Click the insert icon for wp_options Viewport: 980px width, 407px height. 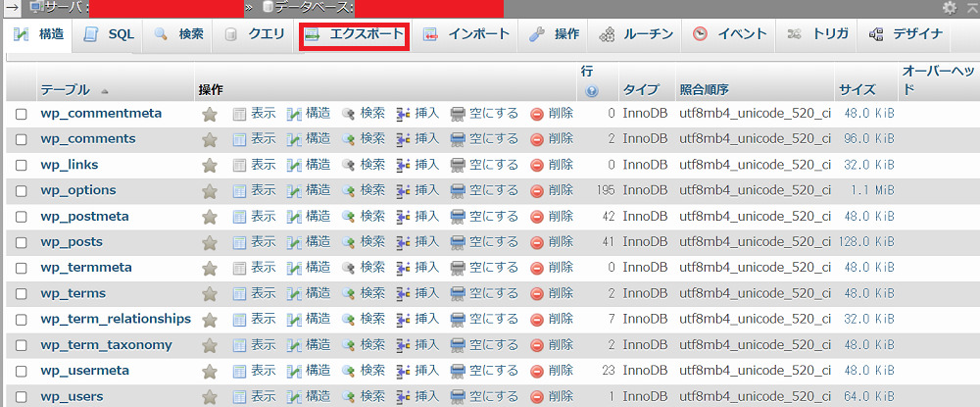(x=403, y=190)
